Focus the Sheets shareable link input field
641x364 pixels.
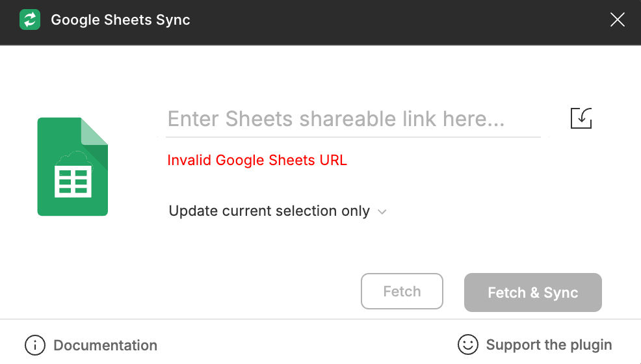[x=354, y=119]
